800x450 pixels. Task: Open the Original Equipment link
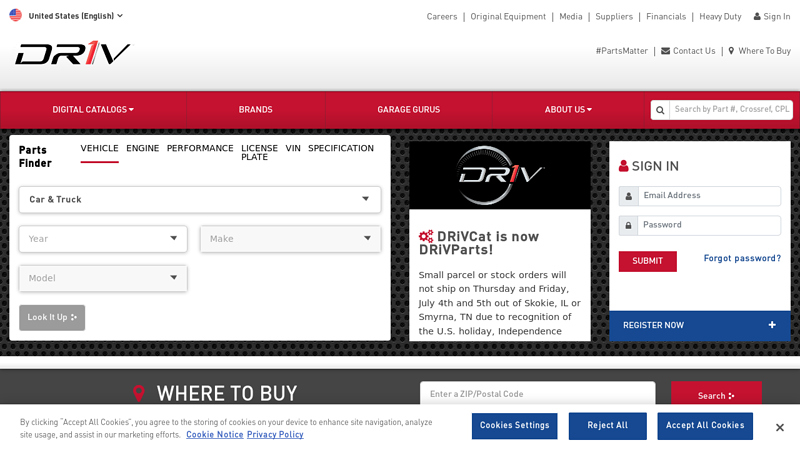(508, 16)
